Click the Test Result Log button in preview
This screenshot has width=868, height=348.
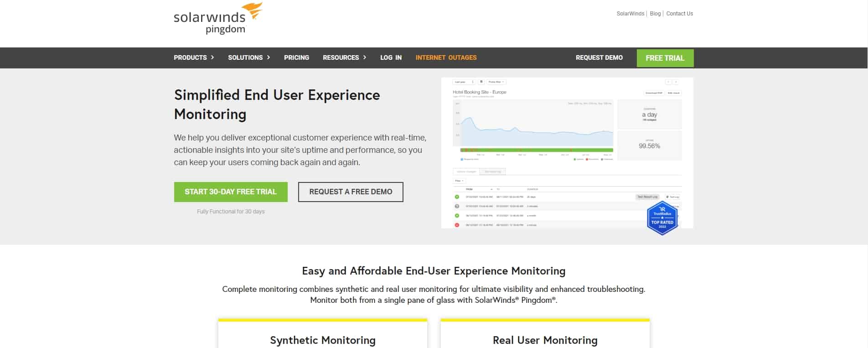pyautogui.click(x=647, y=197)
